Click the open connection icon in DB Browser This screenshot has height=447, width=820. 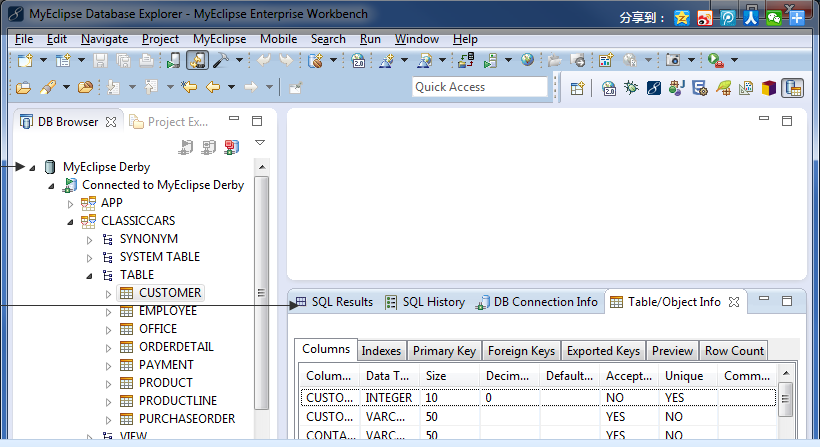pos(185,147)
